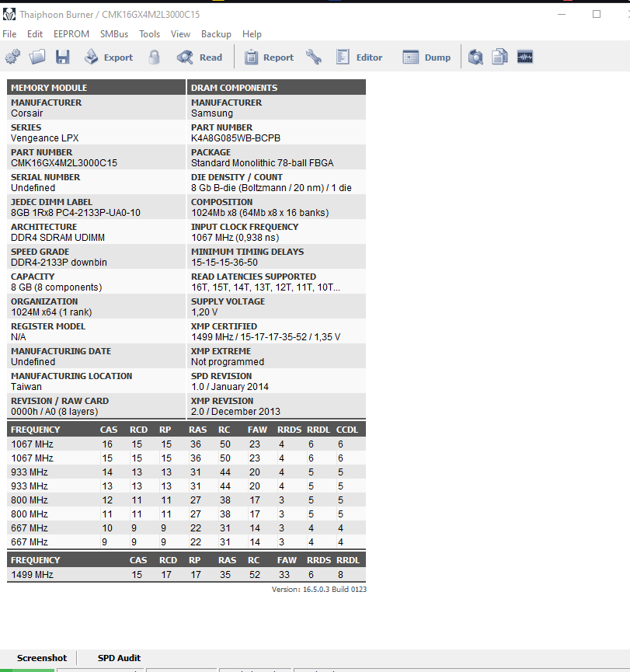Click the magnifier search icon in toolbar
Viewport: 630px width, 672px height.
475,57
